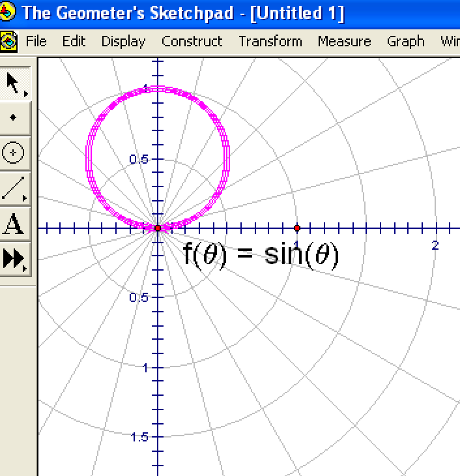This screenshot has width=460, height=476.
Task: Pick the Straightedge segment tool
Action: pos(14,189)
